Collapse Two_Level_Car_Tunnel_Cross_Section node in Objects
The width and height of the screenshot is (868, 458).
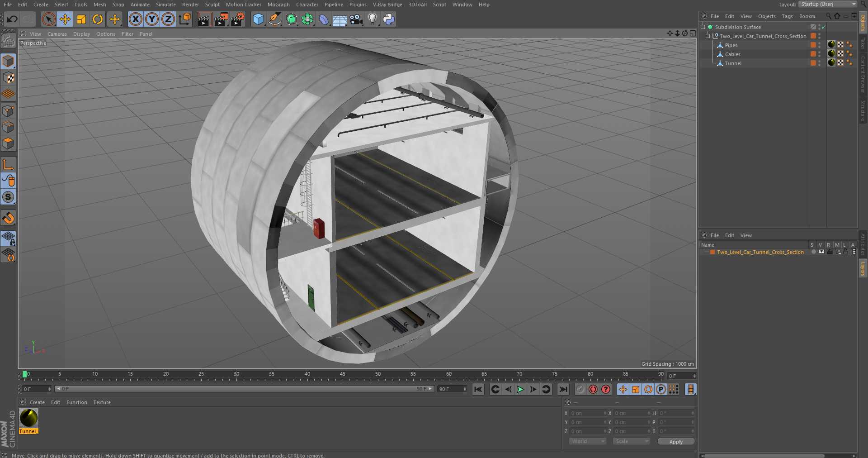pyautogui.click(x=708, y=36)
